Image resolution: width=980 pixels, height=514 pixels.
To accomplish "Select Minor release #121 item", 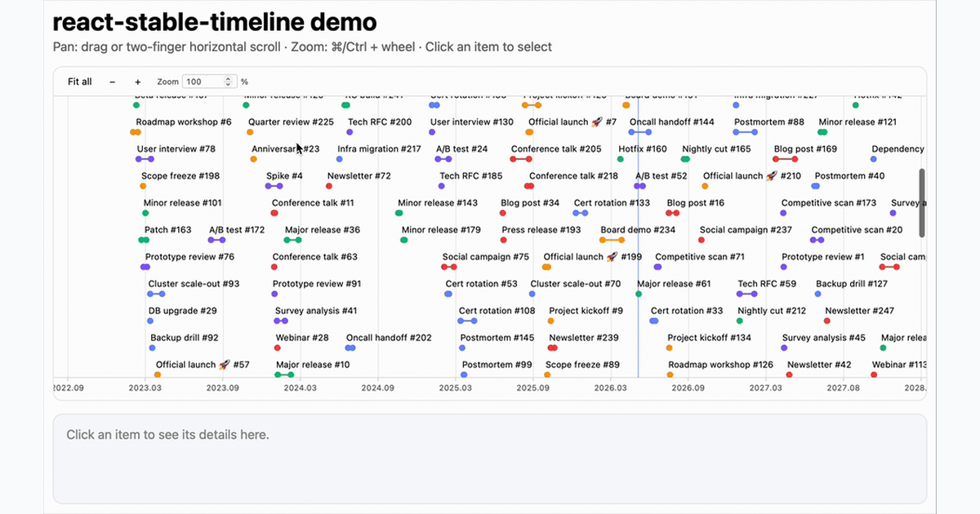I will pos(857,122).
